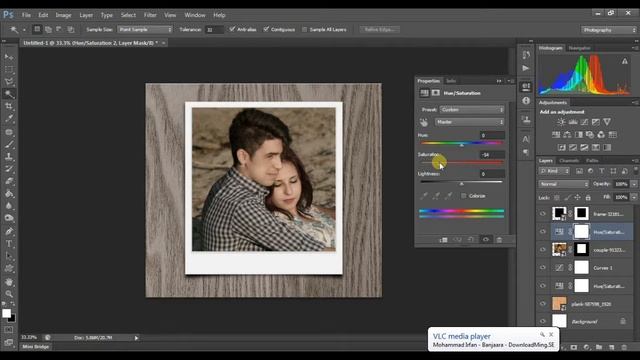Hide the plank layer

[543, 304]
